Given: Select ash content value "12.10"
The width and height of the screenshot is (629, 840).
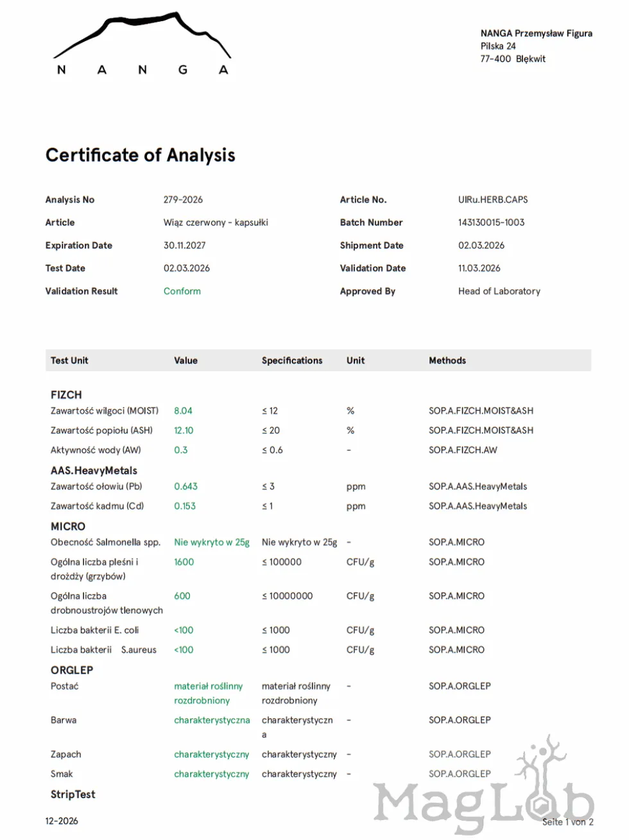Looking at the screenshot, I should pos(184,431).
